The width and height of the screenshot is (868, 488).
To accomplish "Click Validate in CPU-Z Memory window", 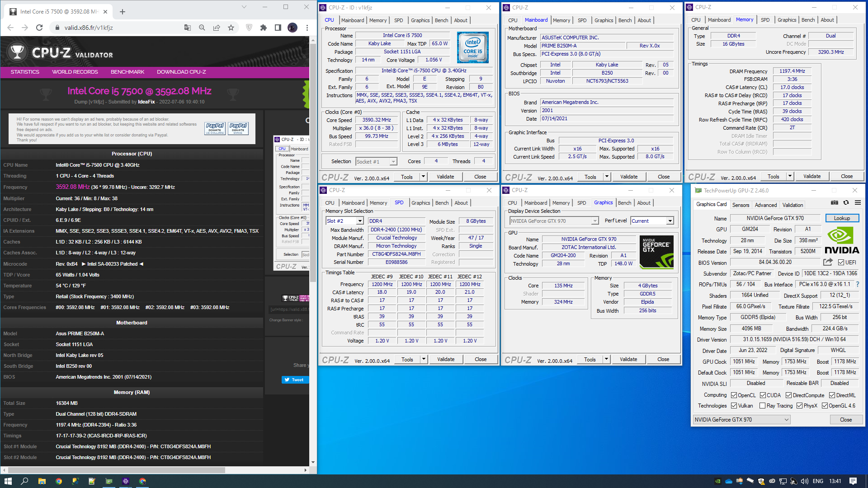I will coord(812,176).
